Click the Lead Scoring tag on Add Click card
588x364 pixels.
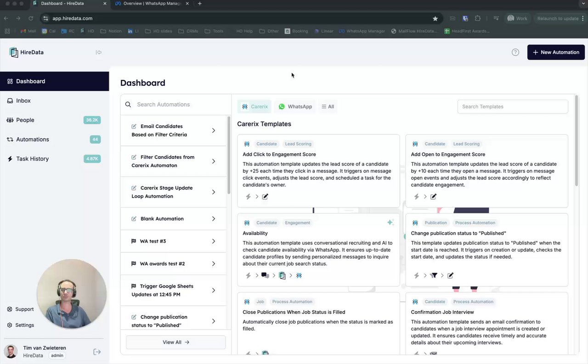298,144
